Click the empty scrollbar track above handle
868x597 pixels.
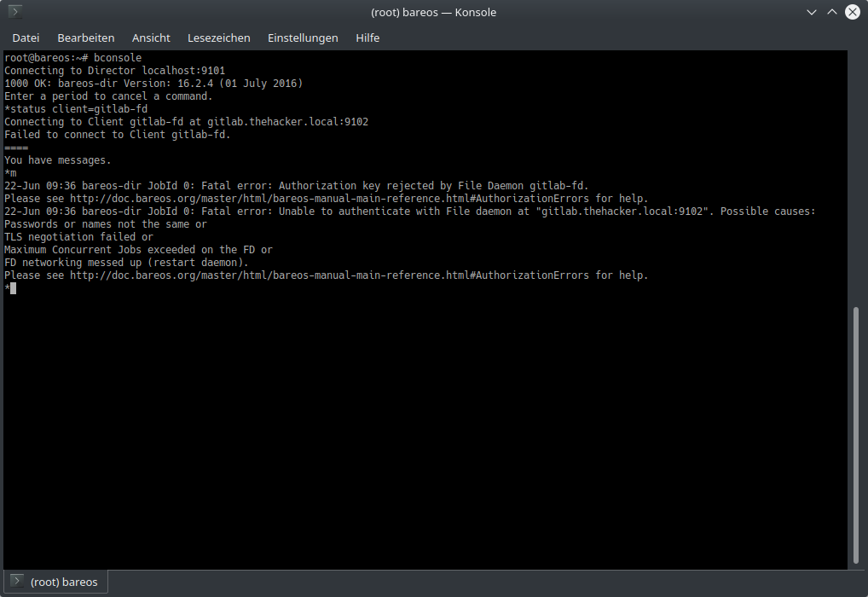click(857, 171)
